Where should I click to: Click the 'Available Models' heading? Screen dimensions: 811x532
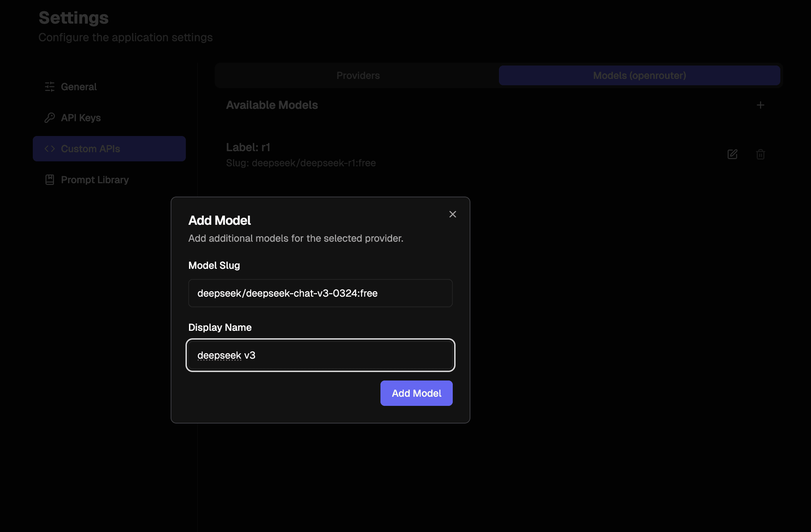point(272,105)
